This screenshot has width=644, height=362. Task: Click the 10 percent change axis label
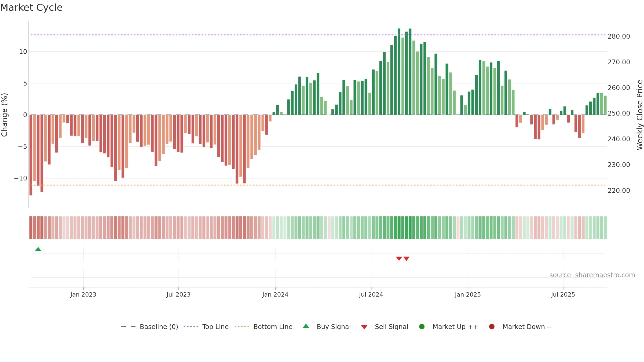point(23,51)
